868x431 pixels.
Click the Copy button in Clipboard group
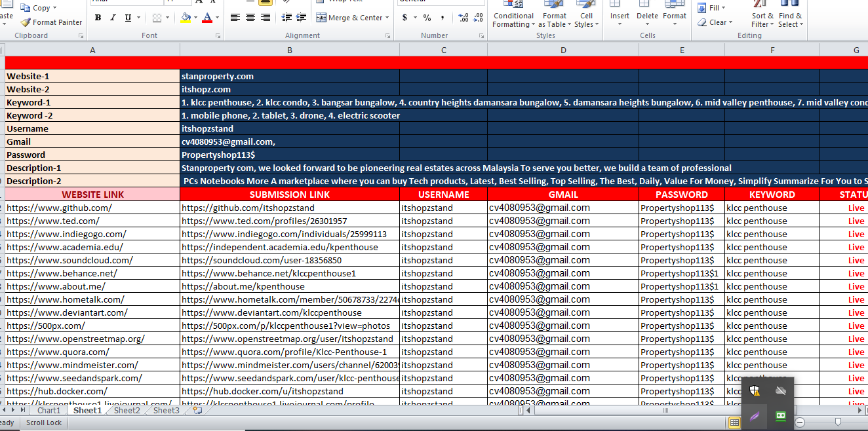(x=36, y=7)
